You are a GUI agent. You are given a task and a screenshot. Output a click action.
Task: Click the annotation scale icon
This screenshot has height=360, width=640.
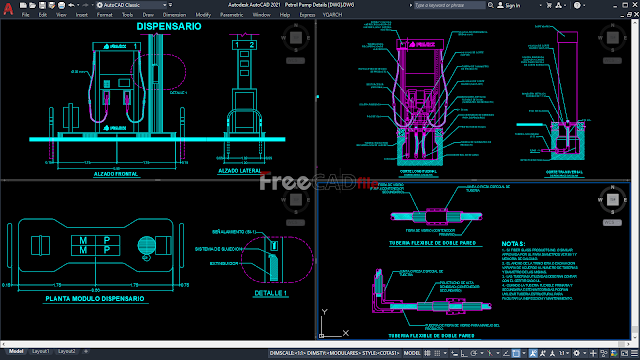(x=552, y=353)
